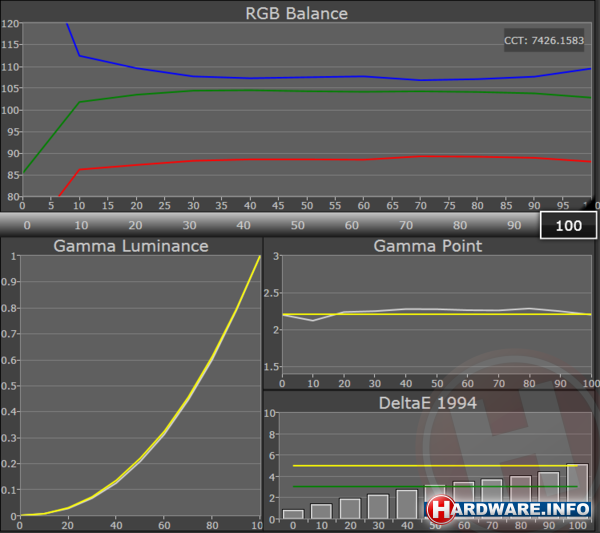This screenshot has height=533, width=600.
Task: Select the 20 level in grayscale bar
Action: point(135,225)
